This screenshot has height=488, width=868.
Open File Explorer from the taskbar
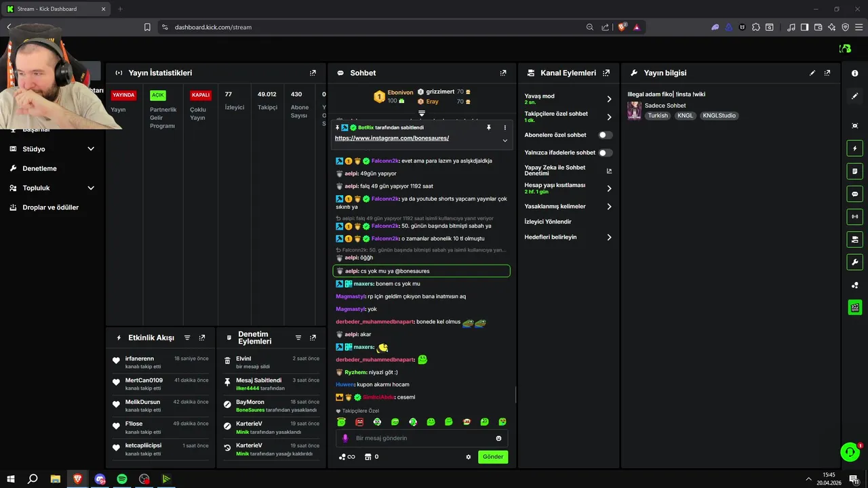pyautogui.click(x=56, y=479)
